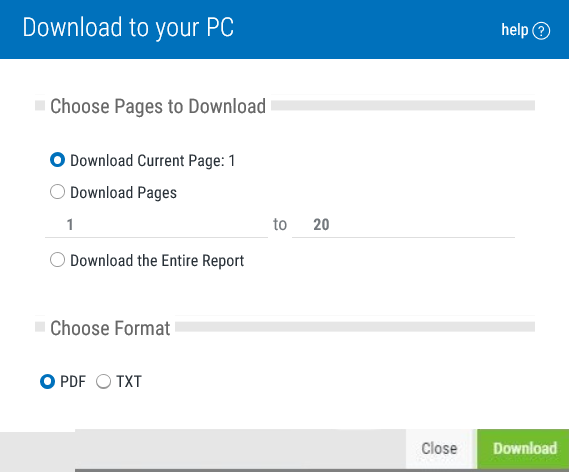Click the green Download button
This screenshot has height=472, width=569.
[x=523, y=449]
